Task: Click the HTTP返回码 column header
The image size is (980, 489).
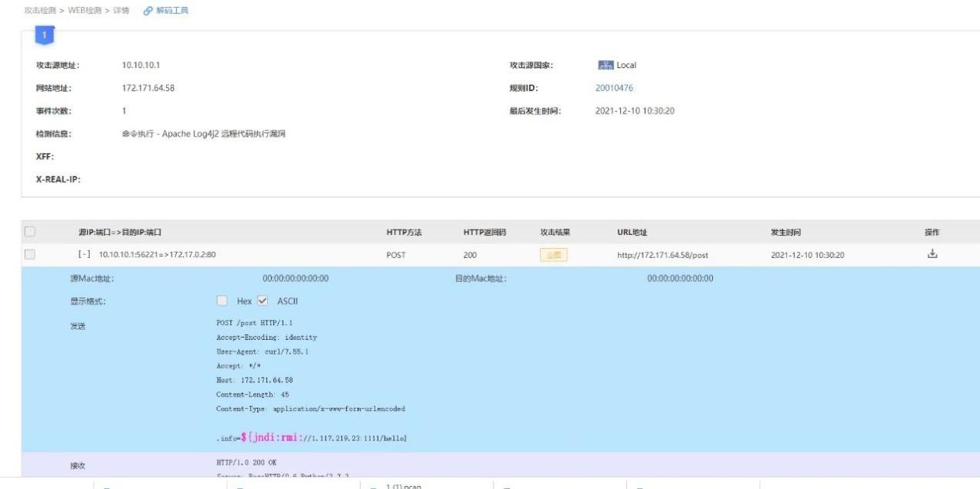Action: [484, 233]
